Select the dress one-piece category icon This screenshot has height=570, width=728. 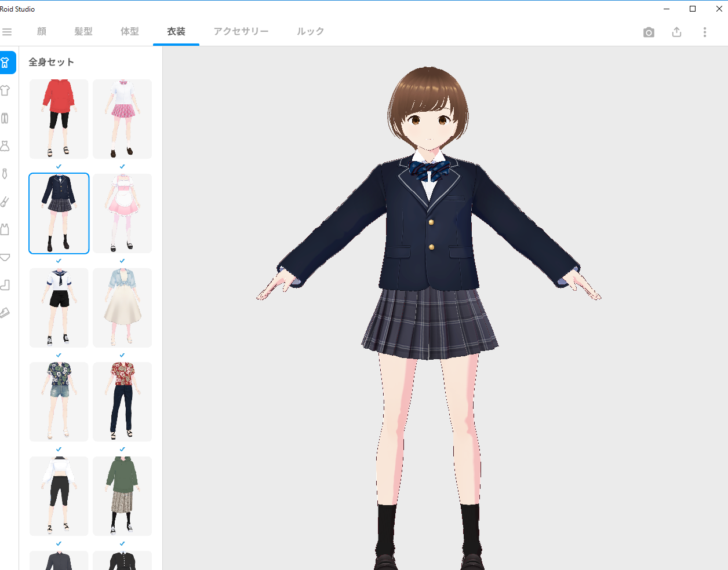(5, 146)
